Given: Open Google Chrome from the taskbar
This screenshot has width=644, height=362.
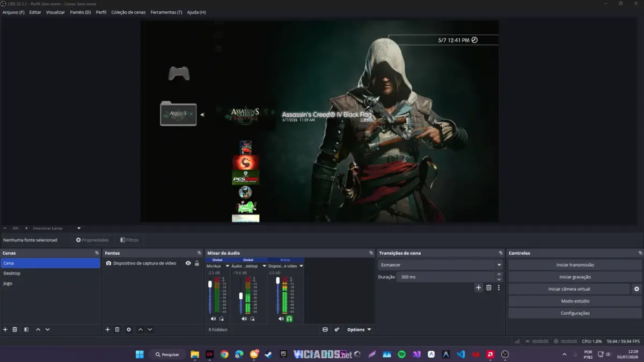Looking at the screenshot, I should coord(224,354).
